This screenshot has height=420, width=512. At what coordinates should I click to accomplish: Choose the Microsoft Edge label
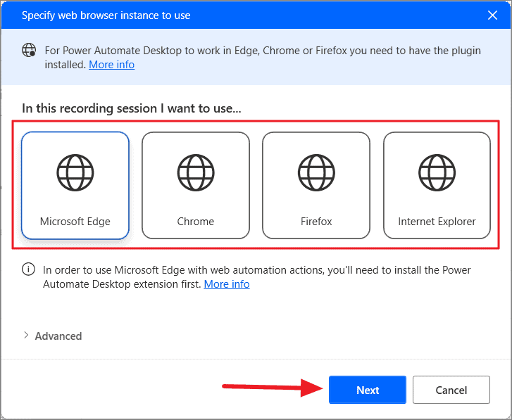75,222
